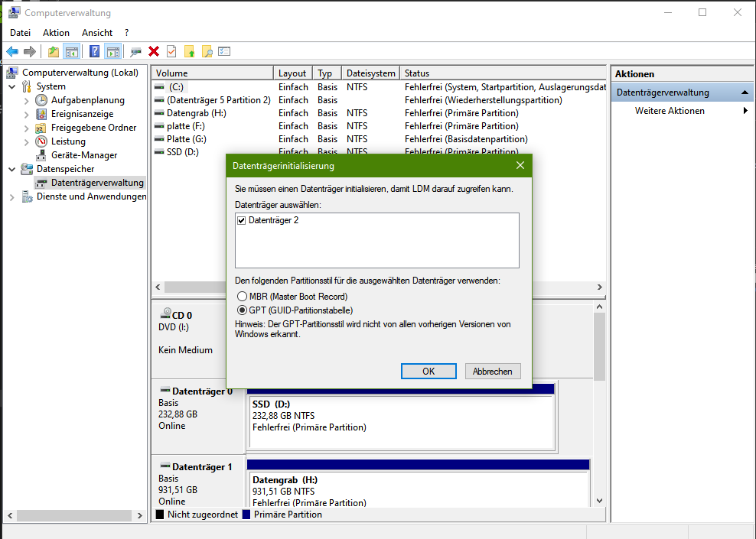Open Freigegebene Ordner in the tree
Image resolution: width=756 pixels, height=539 pixels.
tap(93, 128)
